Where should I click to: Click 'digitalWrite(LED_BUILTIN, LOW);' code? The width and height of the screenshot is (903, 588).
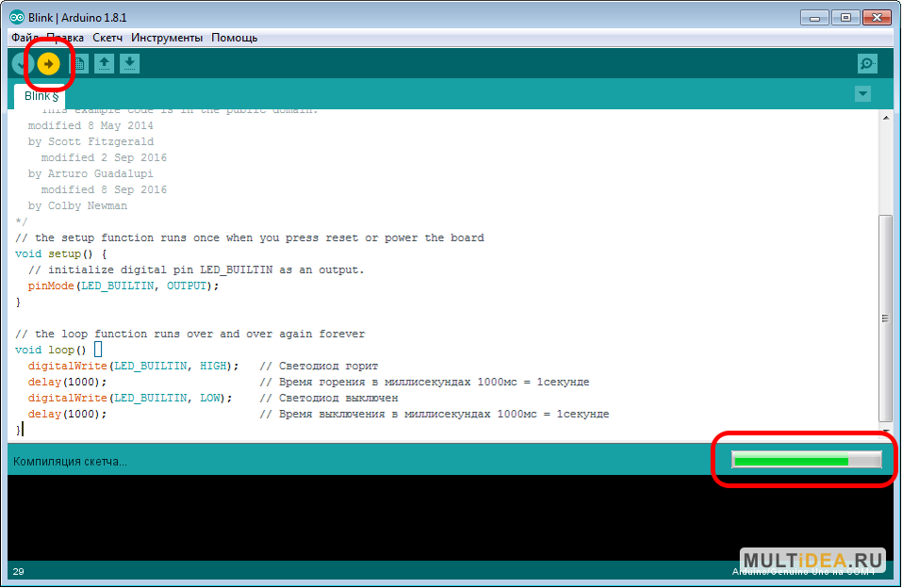pos(130,399)
